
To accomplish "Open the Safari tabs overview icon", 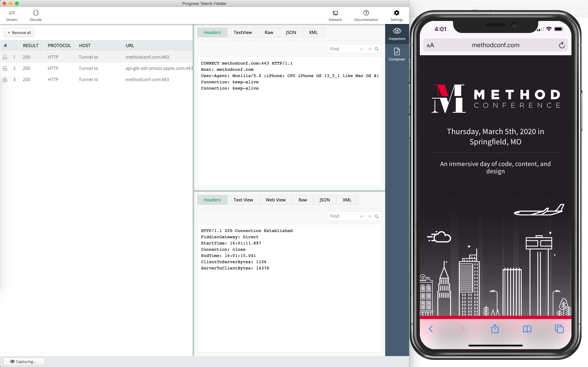I will pyautogui.click(x=559, y=329).
